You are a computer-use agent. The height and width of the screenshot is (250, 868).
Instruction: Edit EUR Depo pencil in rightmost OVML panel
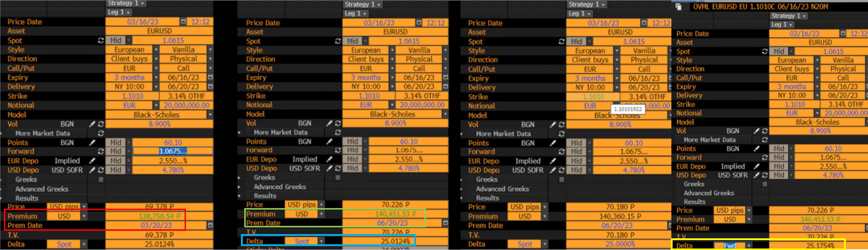(x=757, y=166)
